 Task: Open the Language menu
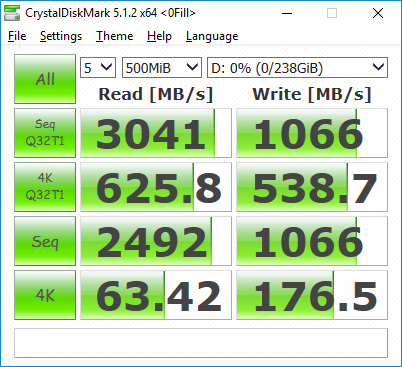(x=212, y=36)
